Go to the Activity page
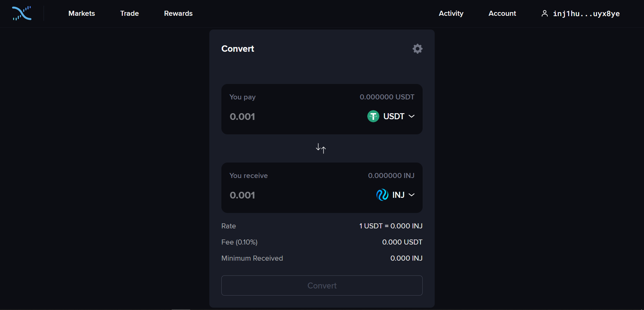The height and width of the screenshot is (310, 644). 451,13
